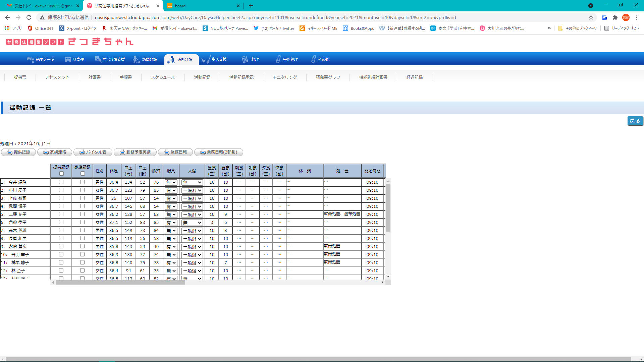The image size is (644, 362).
Task: Click table's horizontal scrollbar thumb
Action: tap(120, 283)
